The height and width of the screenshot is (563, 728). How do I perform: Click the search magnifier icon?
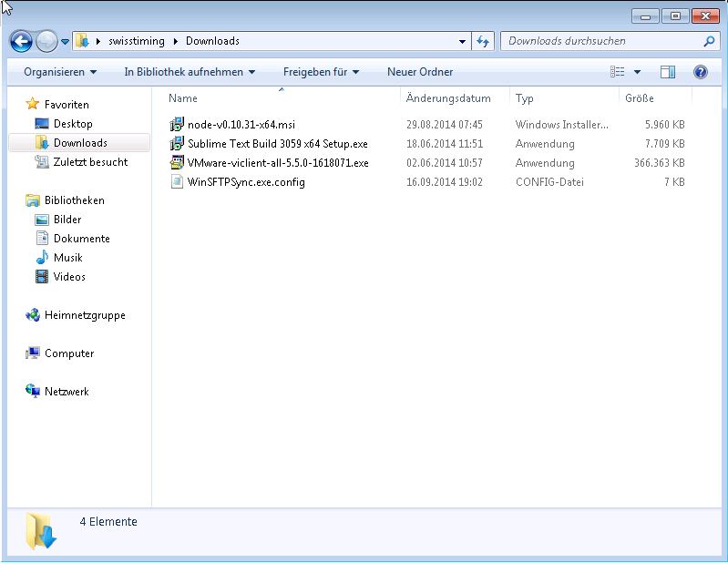[x=709, y=41]
